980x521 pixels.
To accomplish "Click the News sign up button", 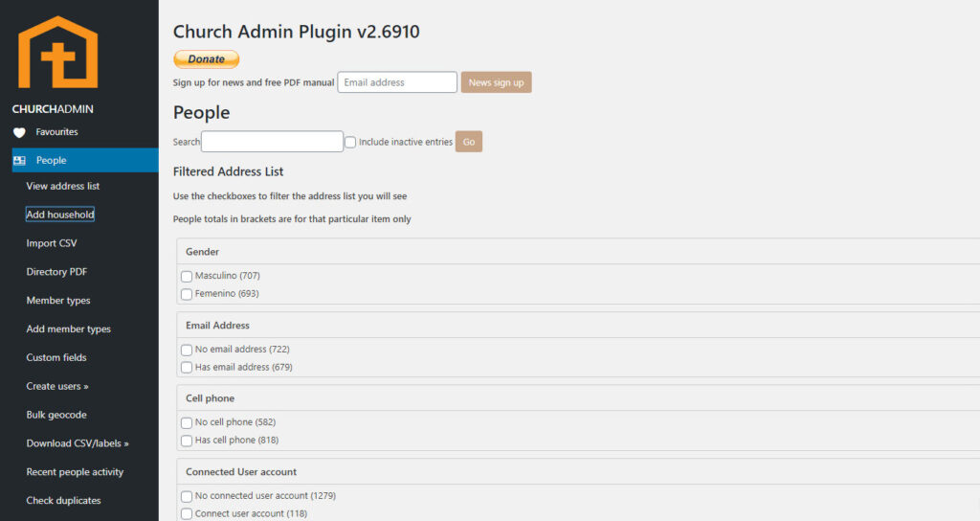I will (x=496, y=82).
